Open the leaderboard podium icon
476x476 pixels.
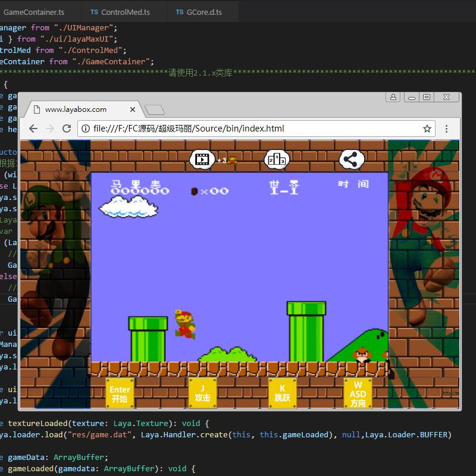click(x=277, y=159)
